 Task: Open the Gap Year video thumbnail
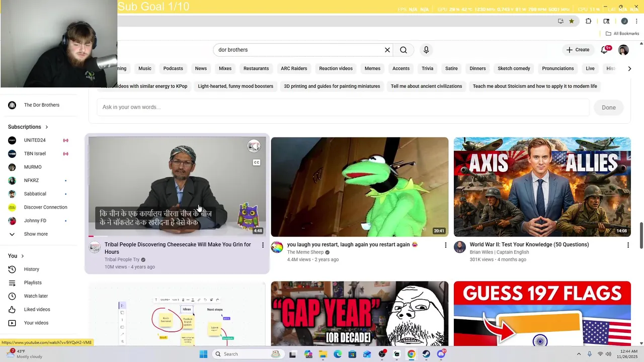[x=359, y=314]
